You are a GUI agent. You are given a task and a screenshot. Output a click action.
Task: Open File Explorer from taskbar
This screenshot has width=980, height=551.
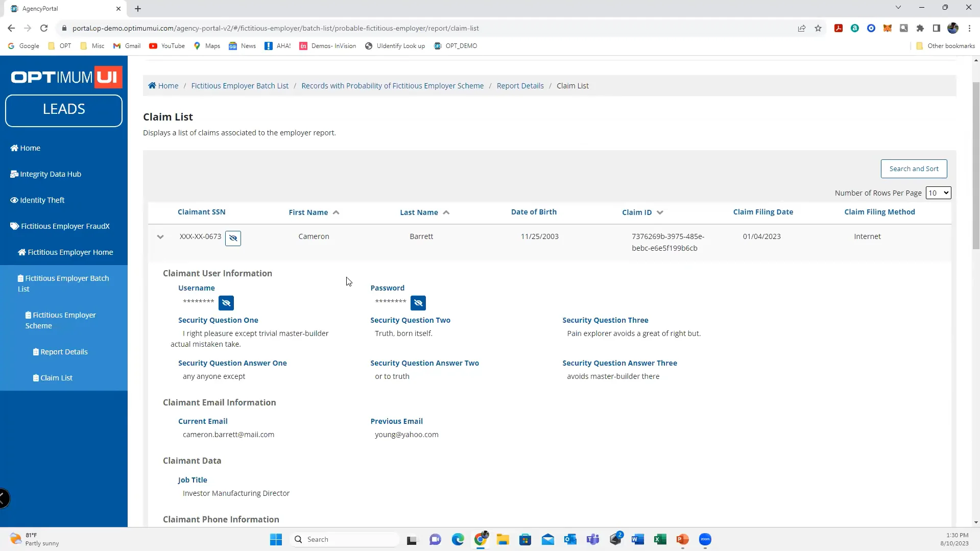click(x=503, y=539)
